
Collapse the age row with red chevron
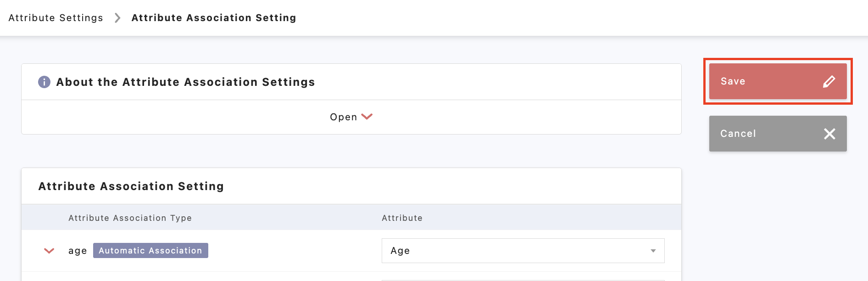49,251
